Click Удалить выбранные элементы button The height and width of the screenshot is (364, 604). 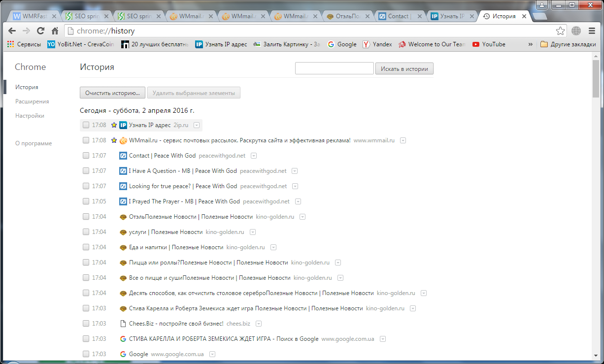tap(194, 93)
